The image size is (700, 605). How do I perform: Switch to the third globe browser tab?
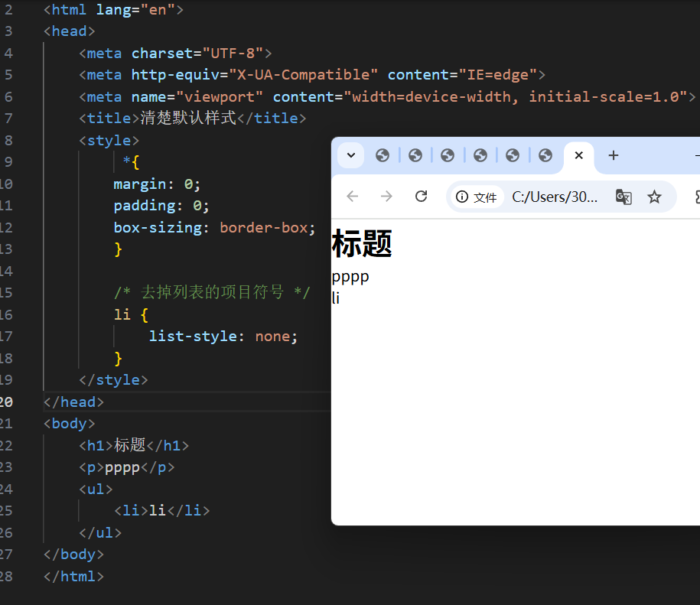448,155
